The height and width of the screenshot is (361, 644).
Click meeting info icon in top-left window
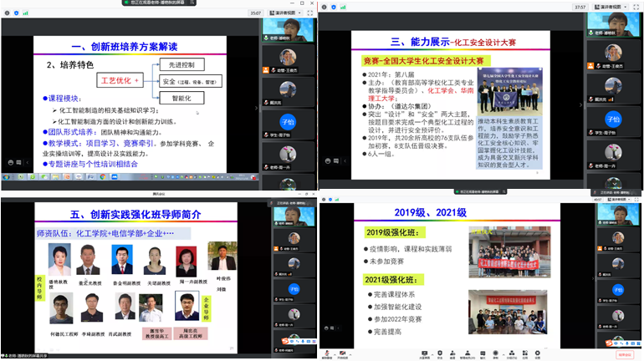[x=7, y=13]
